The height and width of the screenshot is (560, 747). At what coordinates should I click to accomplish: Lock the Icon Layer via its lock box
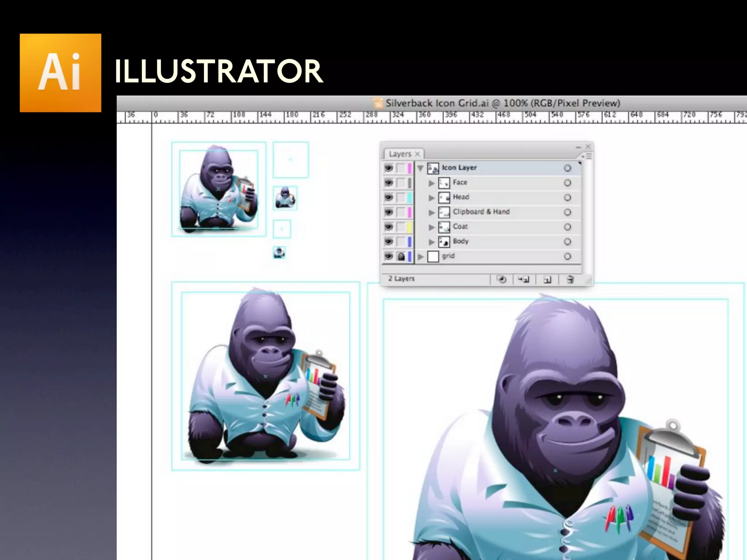(x=401, y=168)
